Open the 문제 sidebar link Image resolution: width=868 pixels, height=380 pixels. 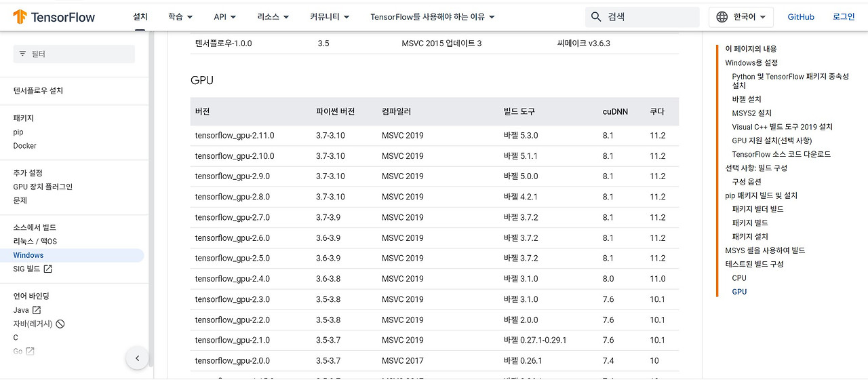coord(20,200)
